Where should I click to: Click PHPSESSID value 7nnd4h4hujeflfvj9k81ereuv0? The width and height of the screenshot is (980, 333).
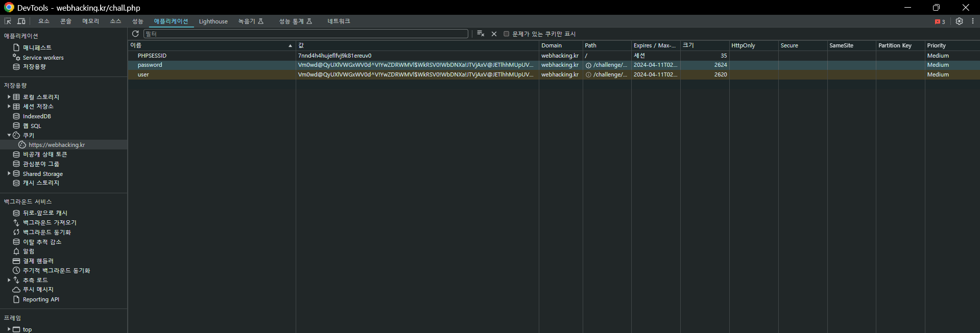click(x=334, y=56)
